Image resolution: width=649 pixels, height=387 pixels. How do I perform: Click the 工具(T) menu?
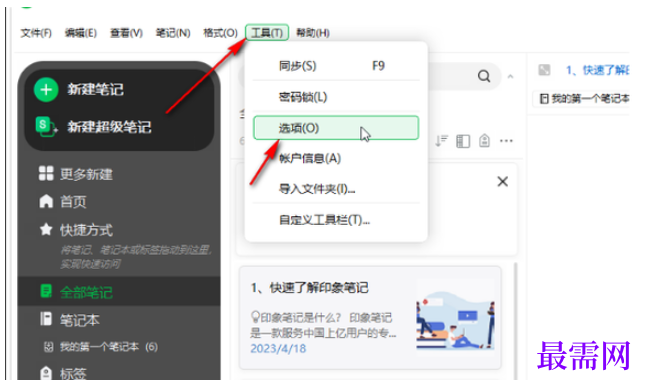point(267,33)
